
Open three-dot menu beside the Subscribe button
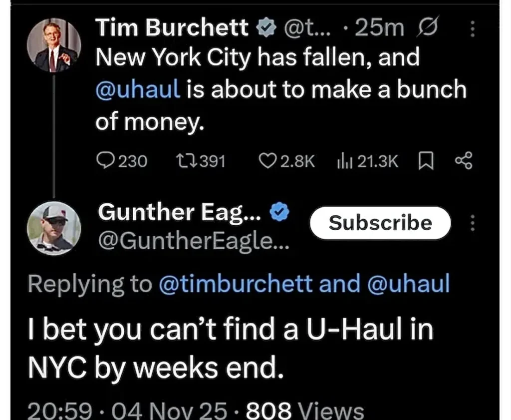472,223
